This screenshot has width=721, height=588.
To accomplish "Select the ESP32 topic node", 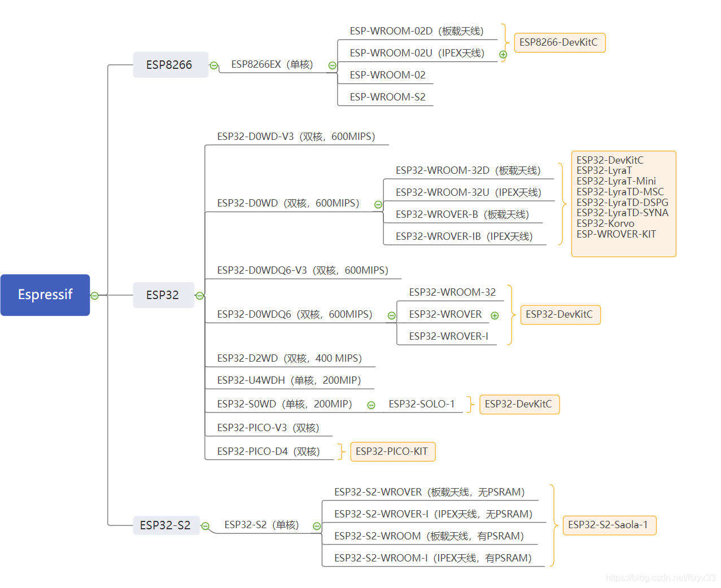I will [163, 295].
